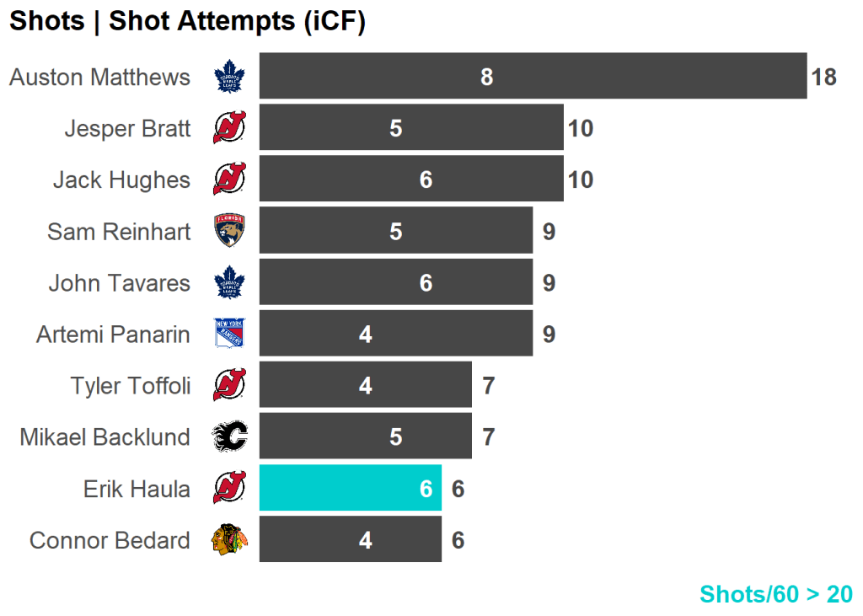Screen dimensions: 863x616
Task: Click the Devils logo next to Jack Hughes
Action: [228, 179]
